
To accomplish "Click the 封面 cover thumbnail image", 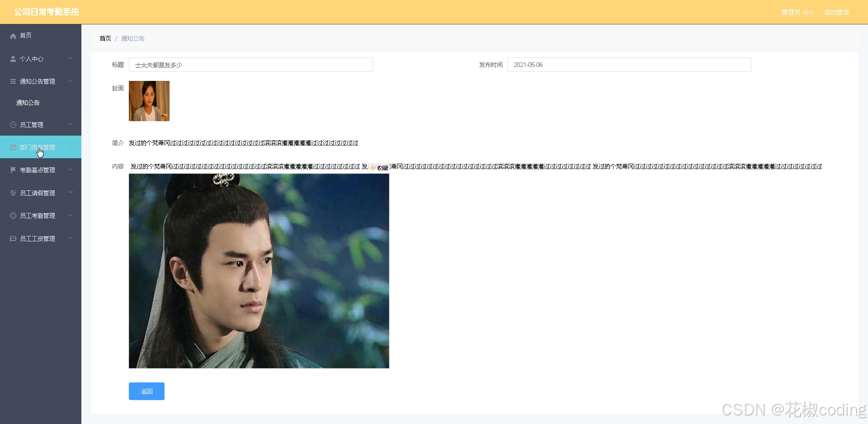I will point(149,101).
